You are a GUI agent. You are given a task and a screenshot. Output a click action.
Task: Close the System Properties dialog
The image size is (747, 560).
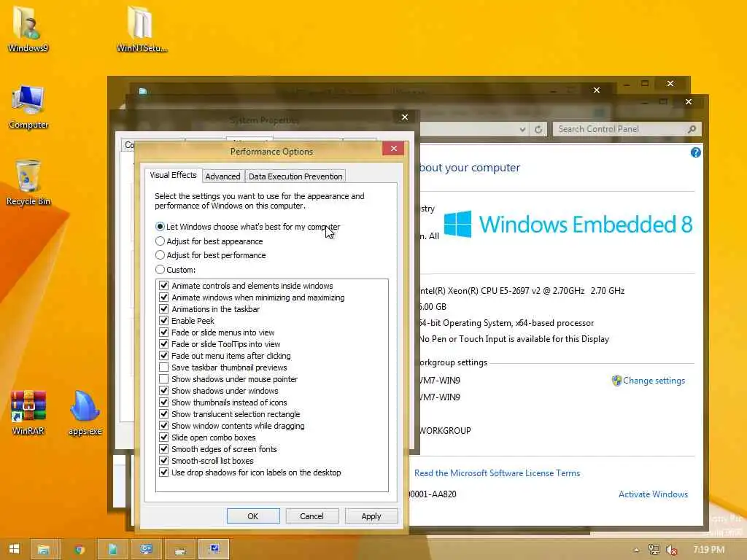click(404, 117)
